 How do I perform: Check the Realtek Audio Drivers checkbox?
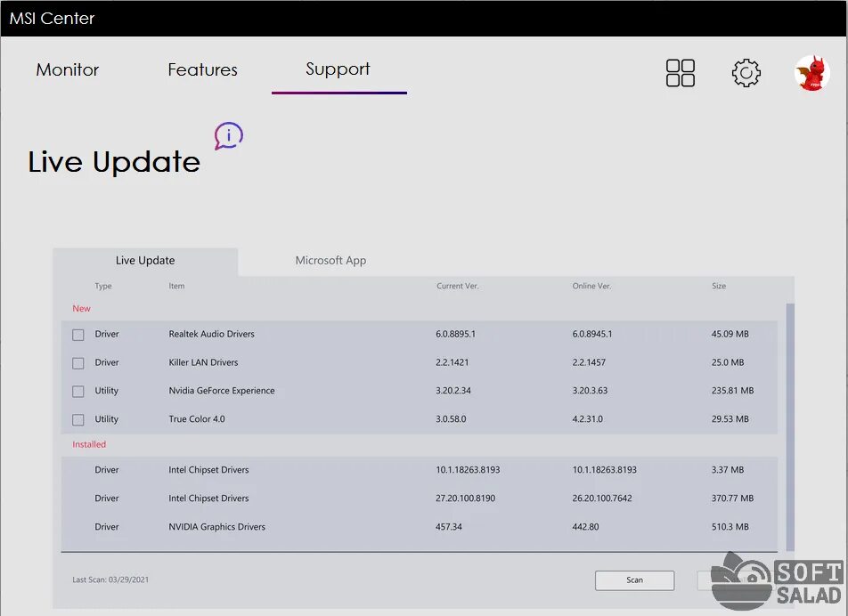click(77, 335)
